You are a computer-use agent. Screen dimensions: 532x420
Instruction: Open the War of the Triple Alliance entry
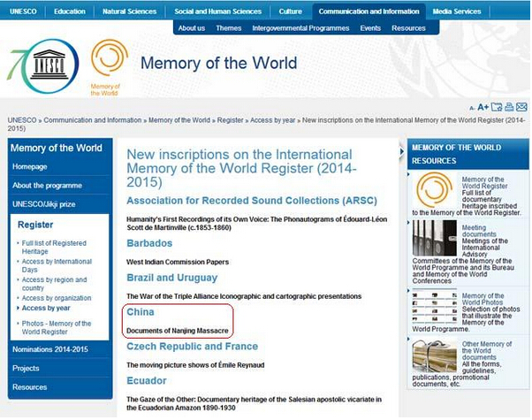[x=244, y=296]
